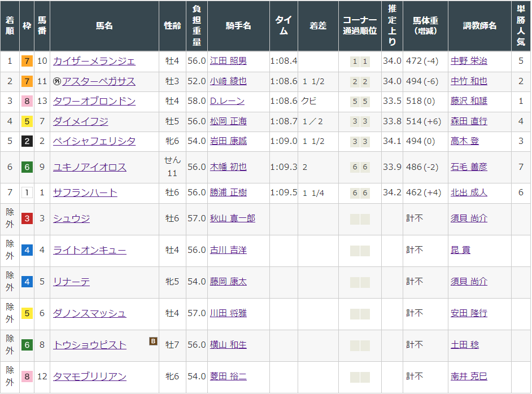This screenshot has width=532, height=394.
Task: Click the orange frame 7 box beside カイザーメランジェ
Action: (27, 61)
